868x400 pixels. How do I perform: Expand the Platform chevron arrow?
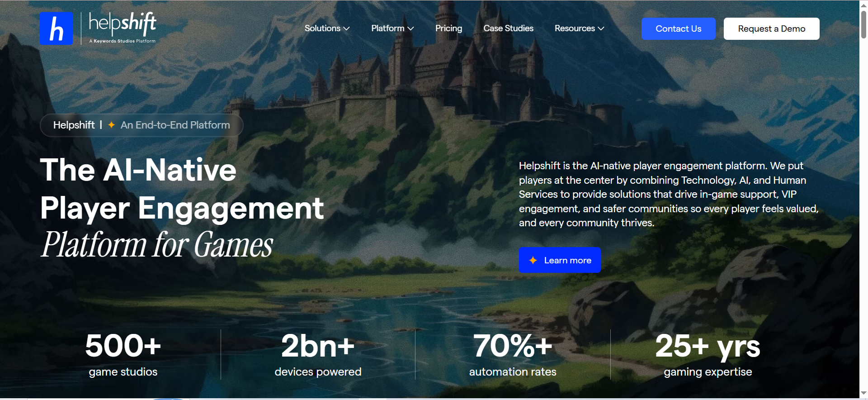410,29
